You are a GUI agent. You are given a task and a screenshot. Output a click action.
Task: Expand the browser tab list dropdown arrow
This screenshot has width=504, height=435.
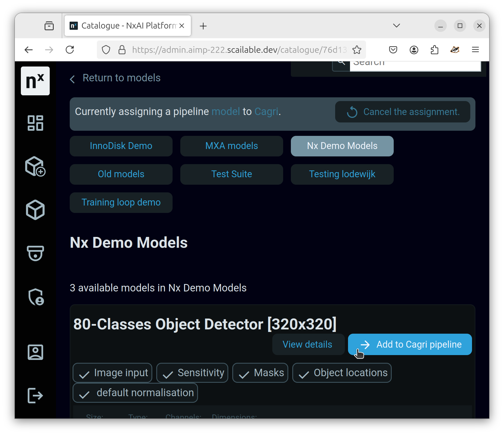coord(396,26)
